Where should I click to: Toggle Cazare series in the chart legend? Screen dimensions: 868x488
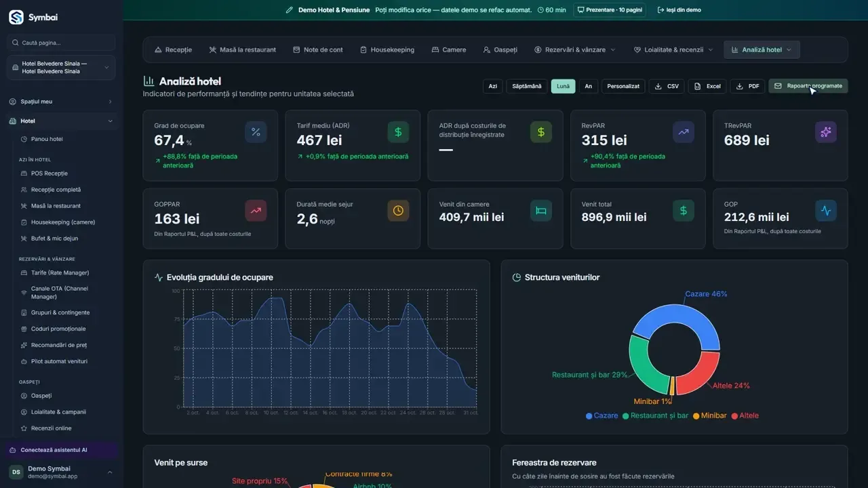602,415
